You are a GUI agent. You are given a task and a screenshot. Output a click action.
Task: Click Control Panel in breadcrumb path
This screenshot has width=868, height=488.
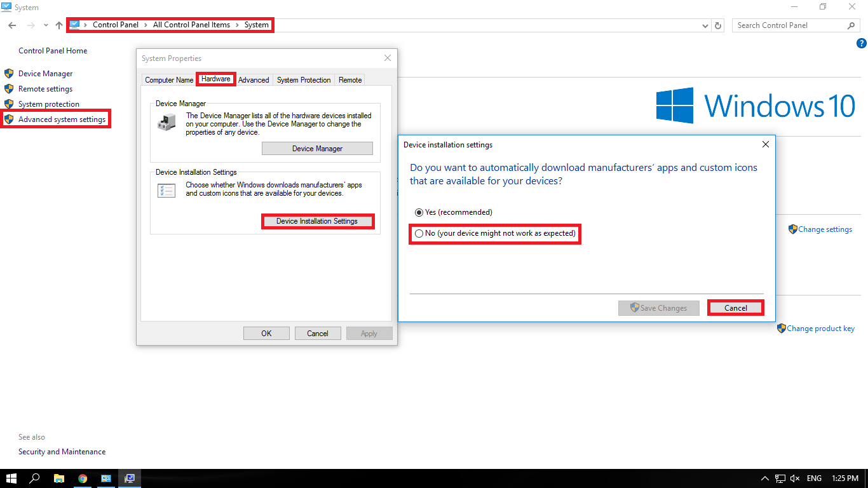click(116, 25)
